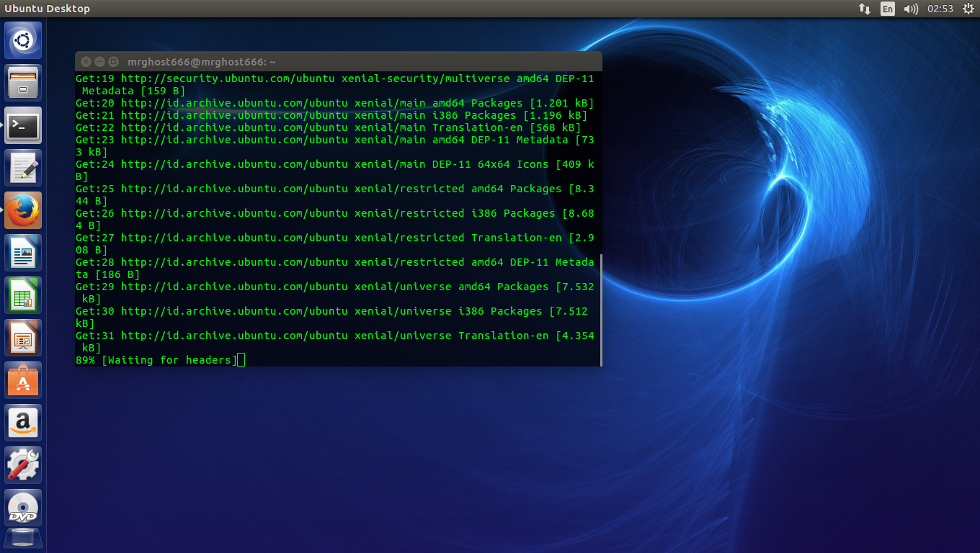Click the Get:21 xenial/main i386 Packages line
This screenshot has height=553, width=980.
(x=331, y=115)
